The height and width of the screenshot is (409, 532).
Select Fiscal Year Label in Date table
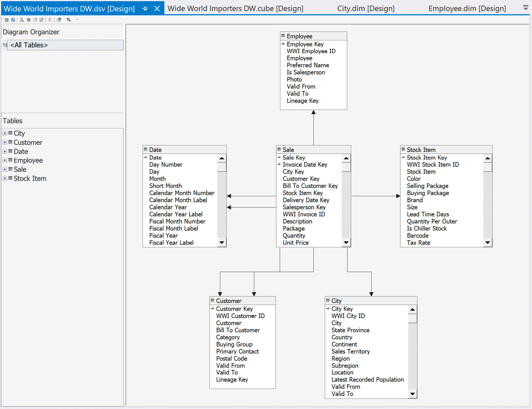[171, 243]
